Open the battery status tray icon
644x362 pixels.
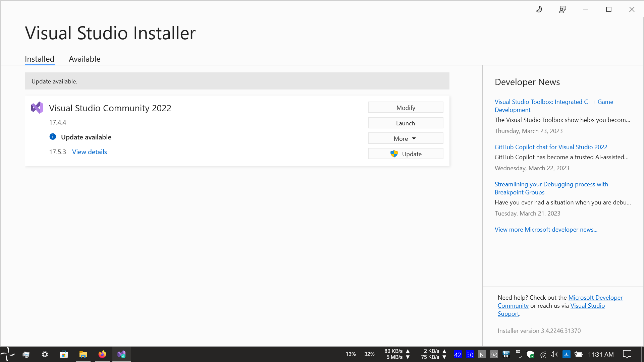579,354
